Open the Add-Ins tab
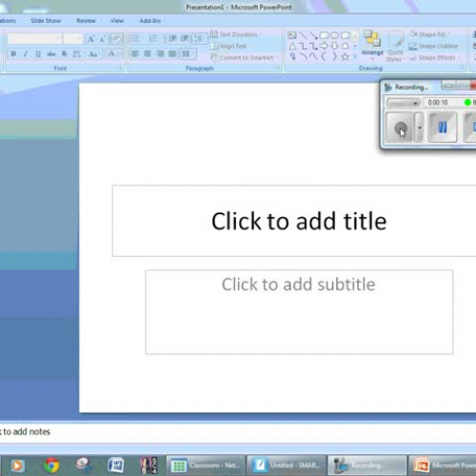 150,21
